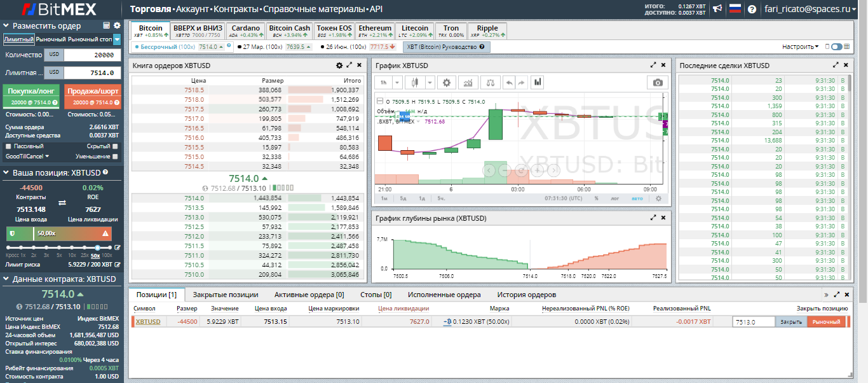
Task: Switch to История ордеров tab
Action: 527,295
